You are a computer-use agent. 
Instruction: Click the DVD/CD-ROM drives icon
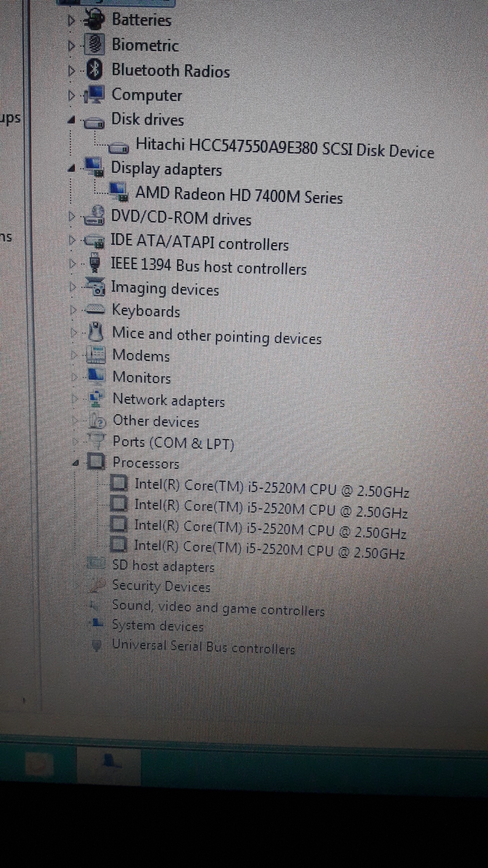click(94, 216)
